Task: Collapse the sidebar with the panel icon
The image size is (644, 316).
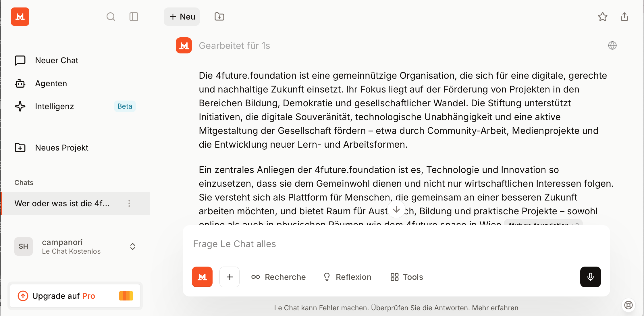Action: coord(134,17)
